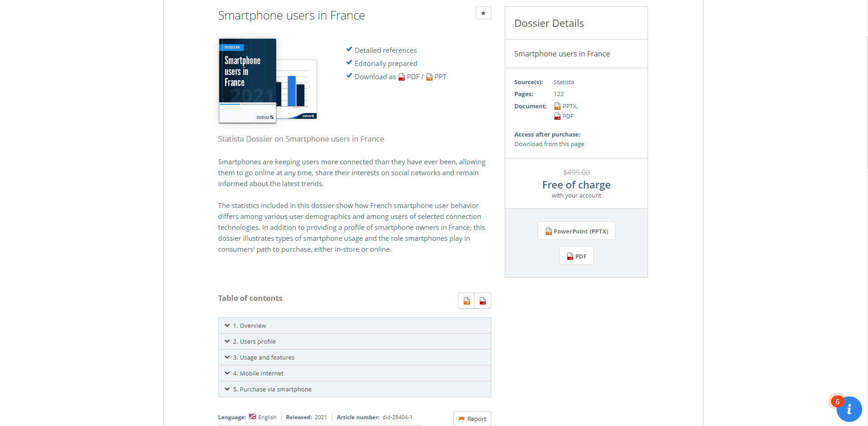868x426 pixels.
Task: Click 'Download from this page' text
Action: pyautogui.click(x=549, y=144)
